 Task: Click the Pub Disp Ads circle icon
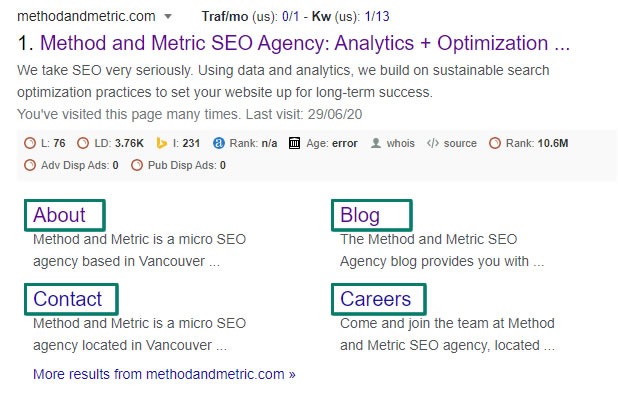click(x=136, y=165)
